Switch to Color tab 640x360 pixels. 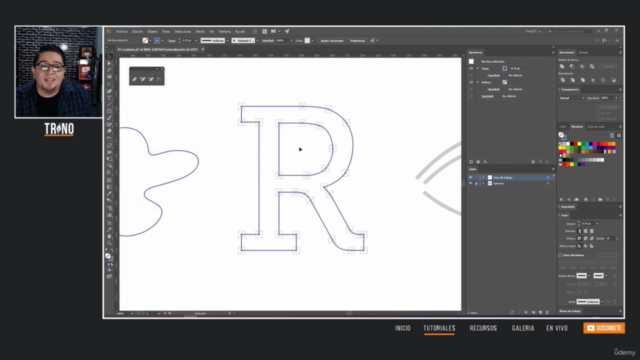(563, 127)
